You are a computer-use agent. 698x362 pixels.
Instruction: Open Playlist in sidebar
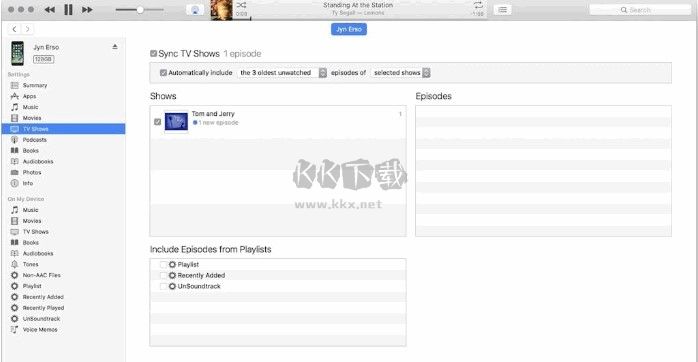[x=32, y=286]
